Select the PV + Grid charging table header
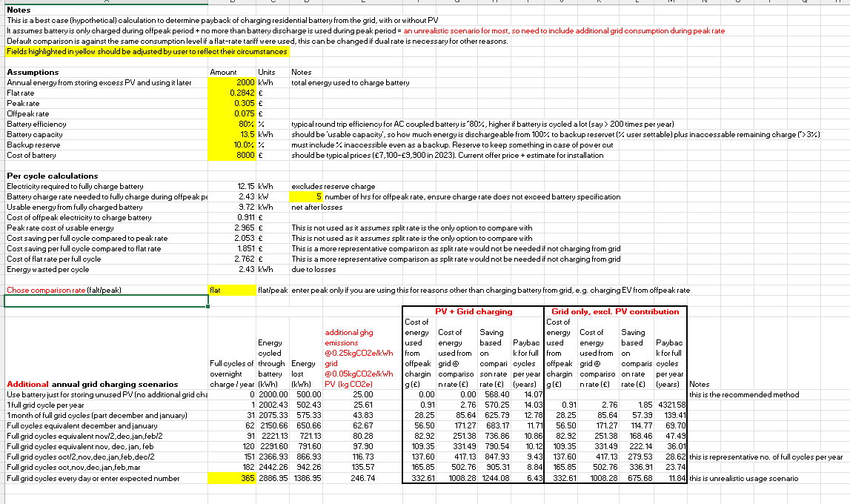 (x=471, y=311)
